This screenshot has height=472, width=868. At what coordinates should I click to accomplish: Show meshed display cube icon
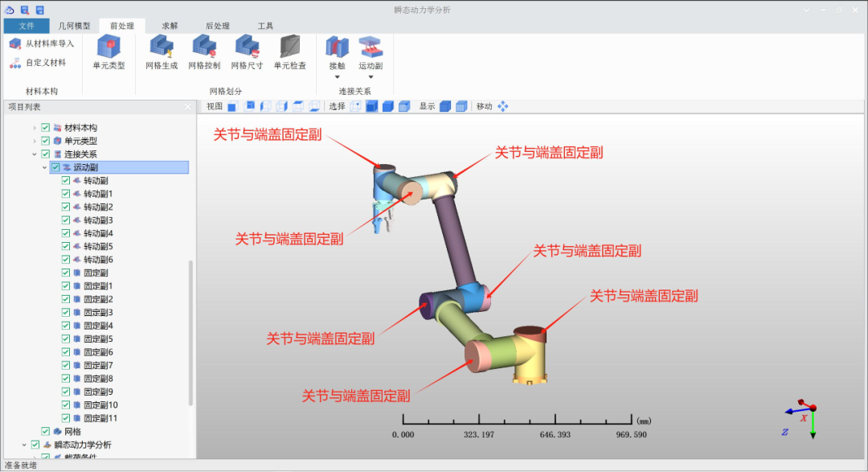[x=461, y=106]
